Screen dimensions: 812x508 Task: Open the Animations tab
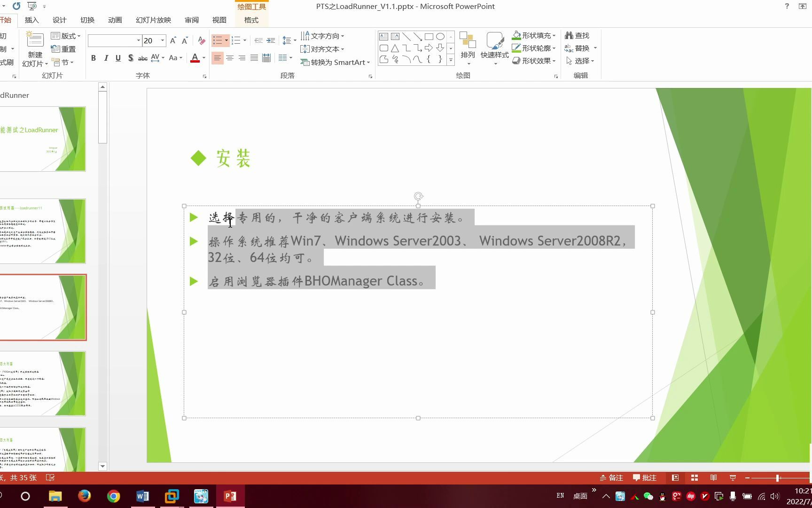pyautogui.click(x=115, y=20)
